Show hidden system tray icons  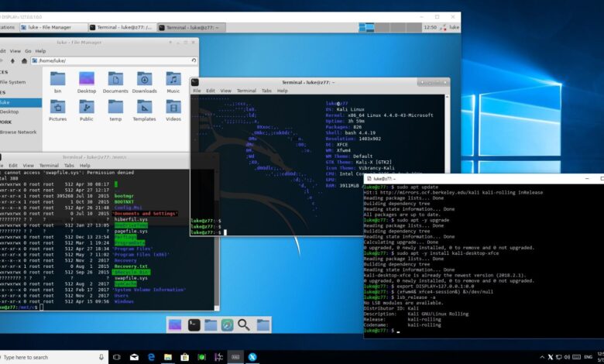point(542,357)
